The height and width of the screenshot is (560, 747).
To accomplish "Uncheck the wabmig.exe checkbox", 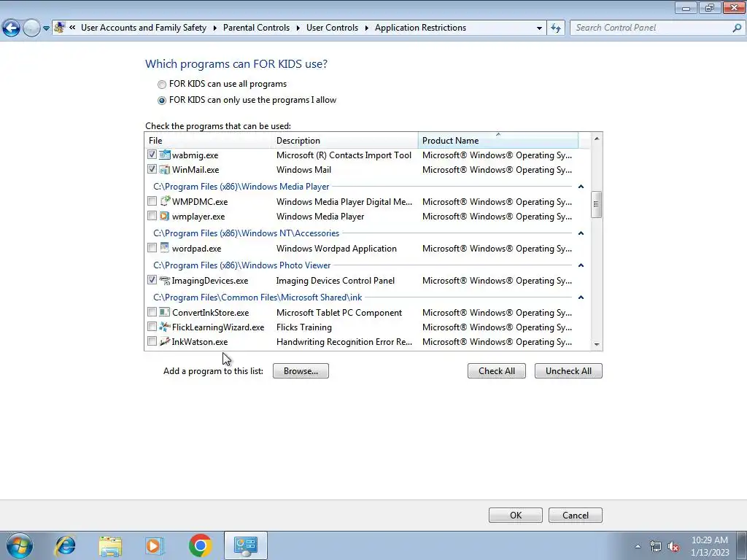I will [x=152, y=155].
